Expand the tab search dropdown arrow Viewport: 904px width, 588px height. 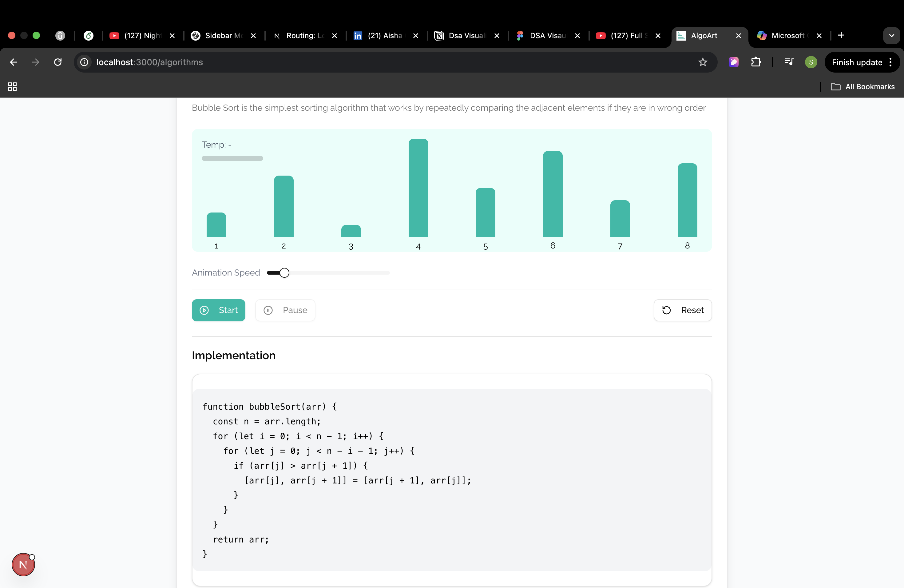click(891, 36)
